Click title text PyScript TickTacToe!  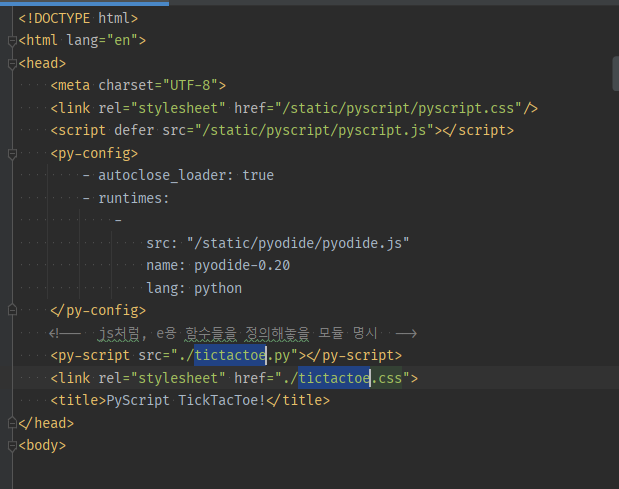(x=186, y=400)
